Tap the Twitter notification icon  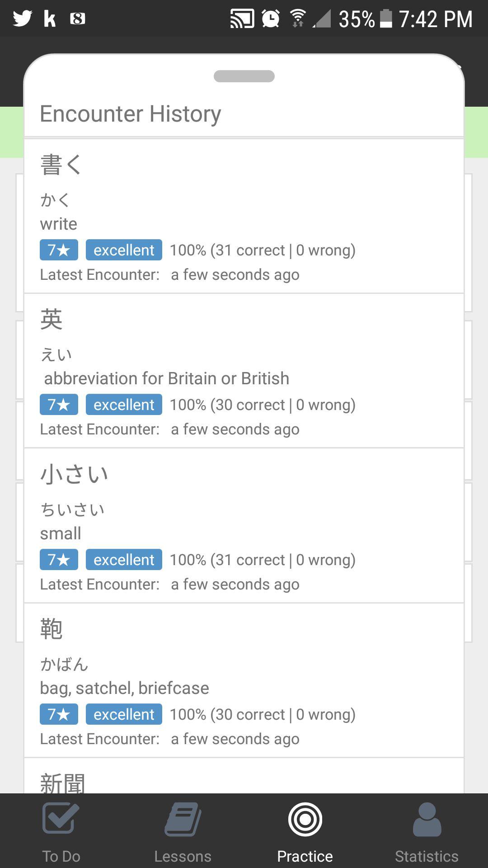click(x=23, y=19)
